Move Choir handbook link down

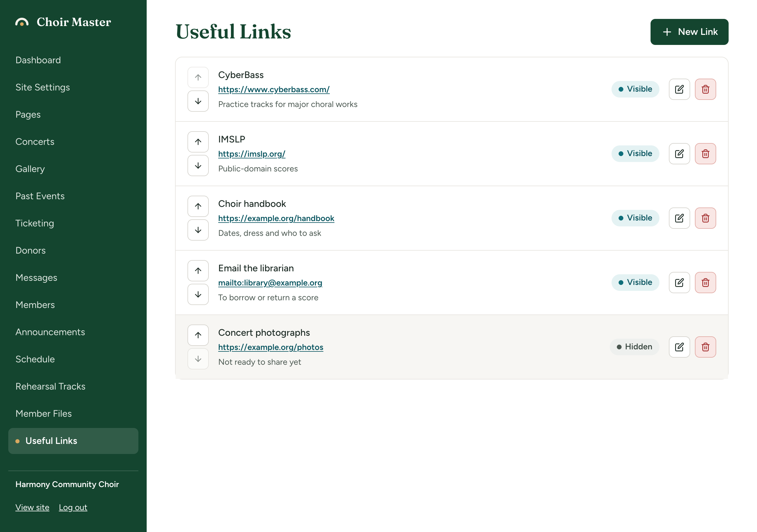[198, 230]
